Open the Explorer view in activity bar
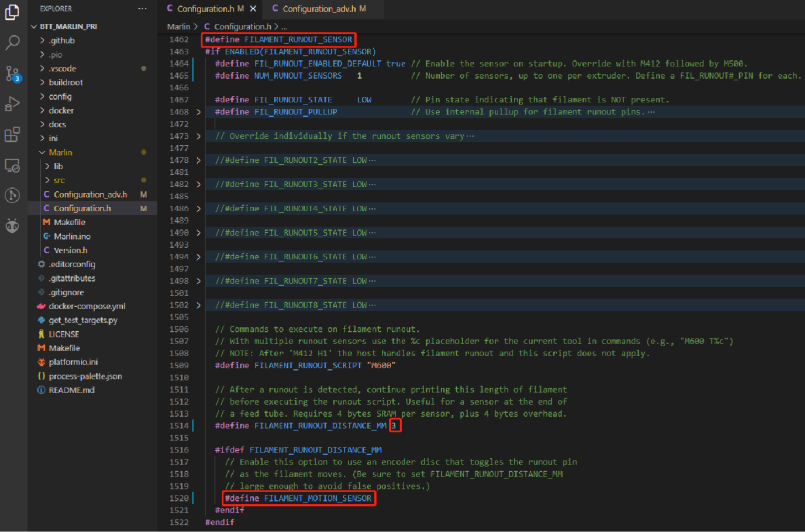 click(12, 12)
